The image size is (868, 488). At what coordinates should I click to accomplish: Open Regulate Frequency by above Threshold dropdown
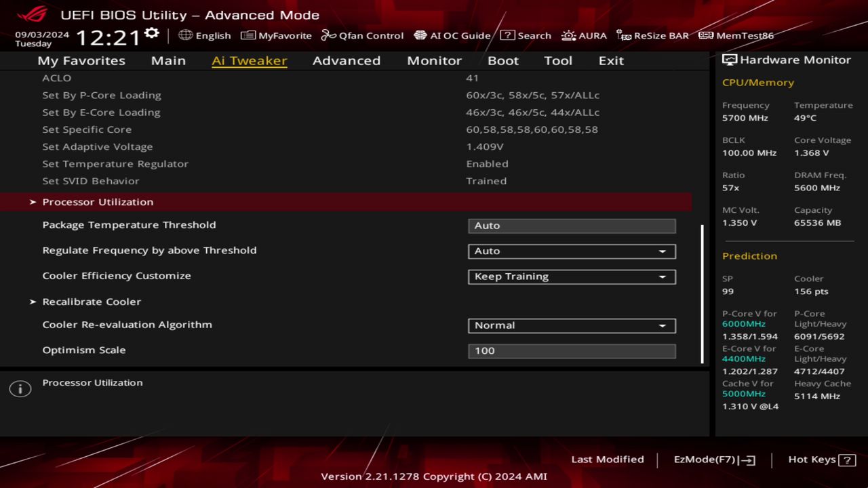pyautogui.click(x=572, y=251)
